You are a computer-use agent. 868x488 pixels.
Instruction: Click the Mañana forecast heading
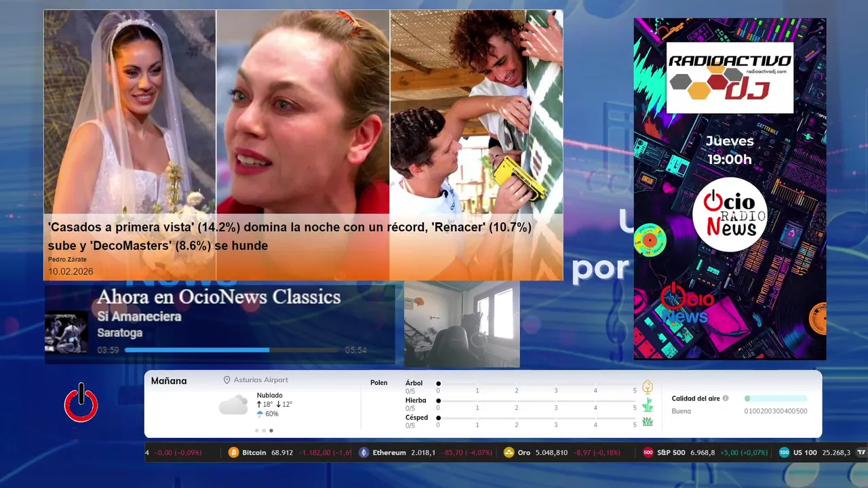pyautogui.click(x=169, y=381)
